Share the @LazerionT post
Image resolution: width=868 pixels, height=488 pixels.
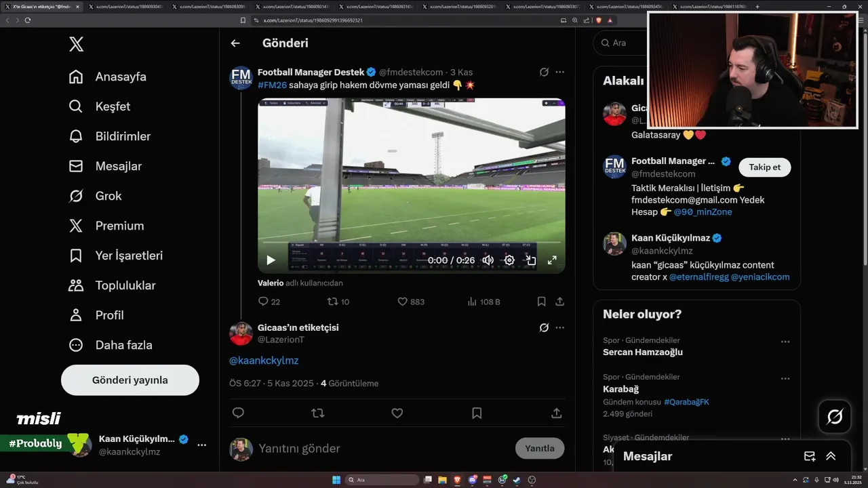556,413
